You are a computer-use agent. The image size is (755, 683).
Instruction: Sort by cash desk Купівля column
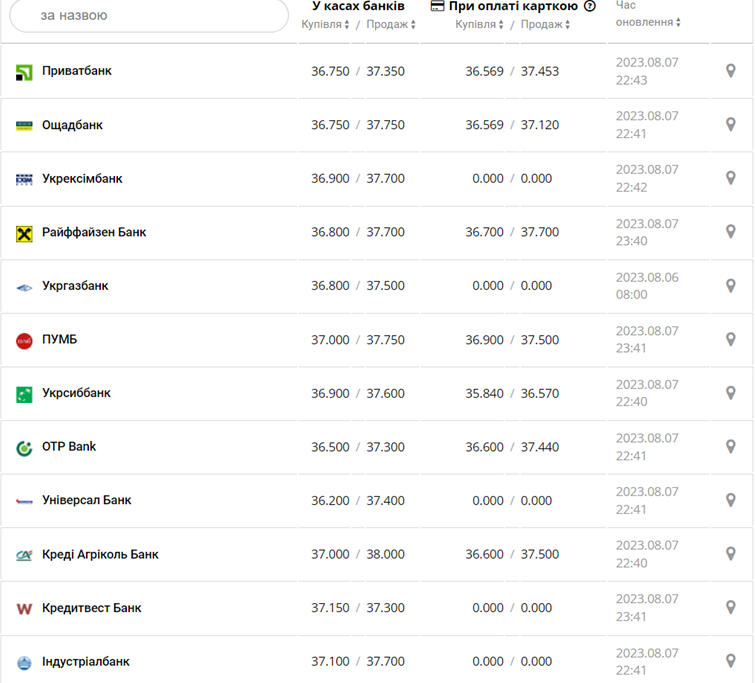325,24
